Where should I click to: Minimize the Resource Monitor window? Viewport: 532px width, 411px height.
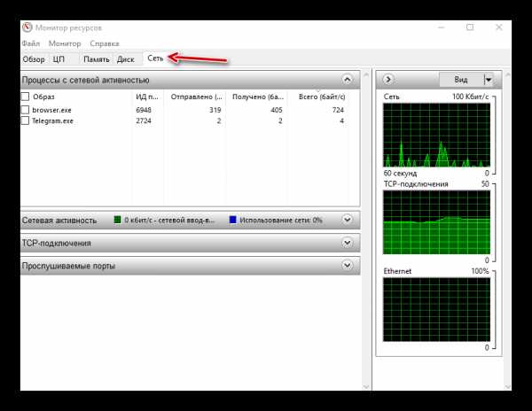tap(441, 27)
